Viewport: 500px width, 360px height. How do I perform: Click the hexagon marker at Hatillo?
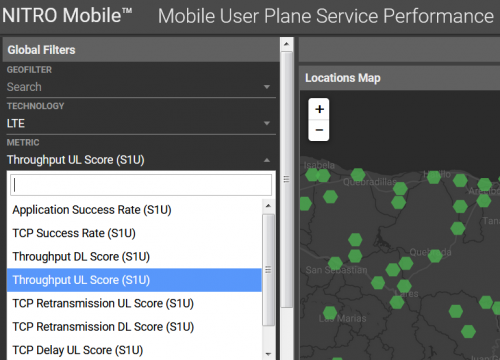[x=434, y=177]
